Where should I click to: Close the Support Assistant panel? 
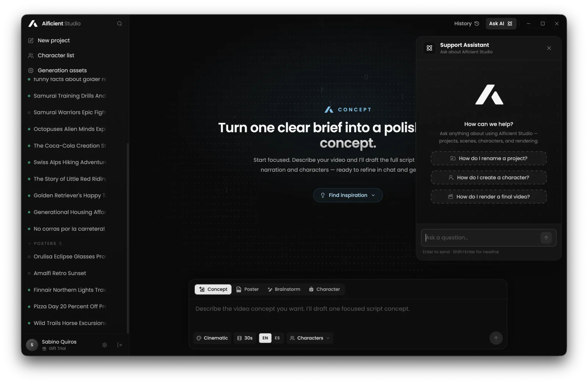click(549, 48)
